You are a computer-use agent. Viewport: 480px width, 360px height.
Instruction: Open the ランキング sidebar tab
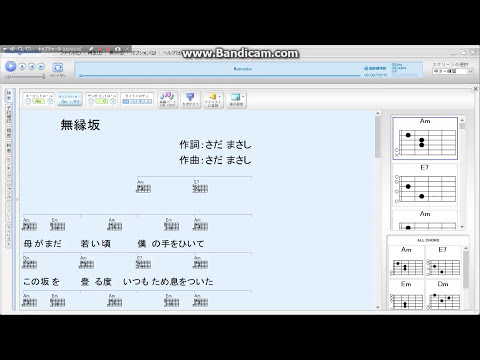(x=9, y=168)
